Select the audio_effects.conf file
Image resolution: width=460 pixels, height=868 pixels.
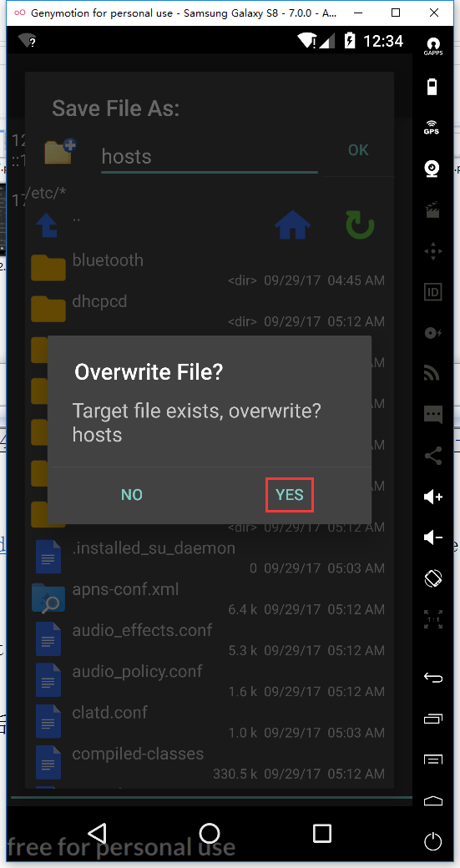pyautogui.click(x=210, y=638)
